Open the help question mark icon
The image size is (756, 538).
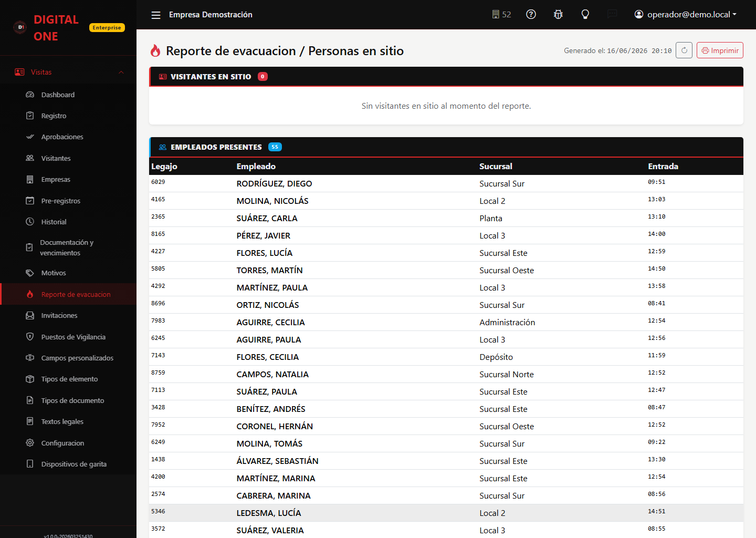tap(531, 14)
